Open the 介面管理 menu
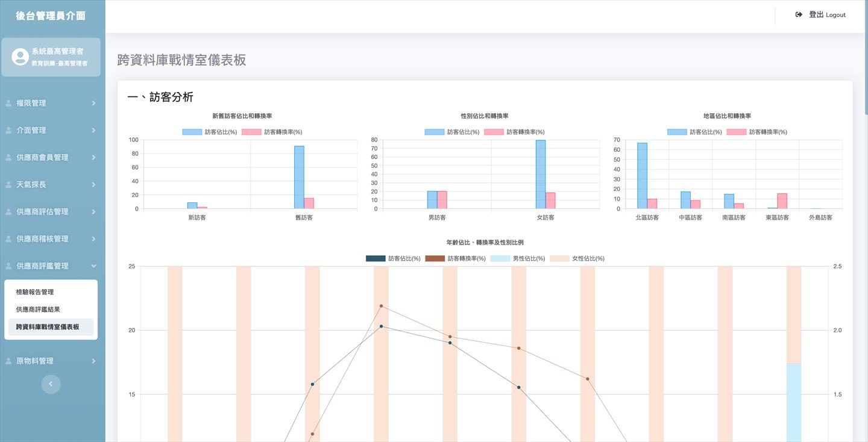This screenshot has width=868, height=442. pos(51,130)
